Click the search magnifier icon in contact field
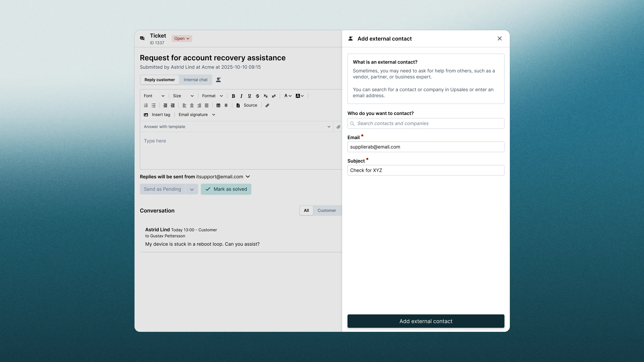Viewport: 644px width, 362px height. (x=352, y=123)
